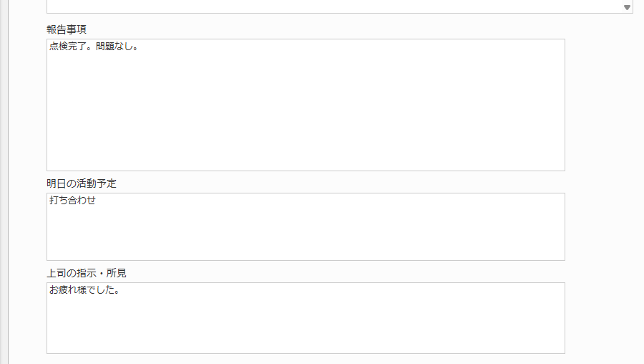Click the お疲れ様でした。 comment text
This screenshot has height=364, width=644.
(84, 291)
